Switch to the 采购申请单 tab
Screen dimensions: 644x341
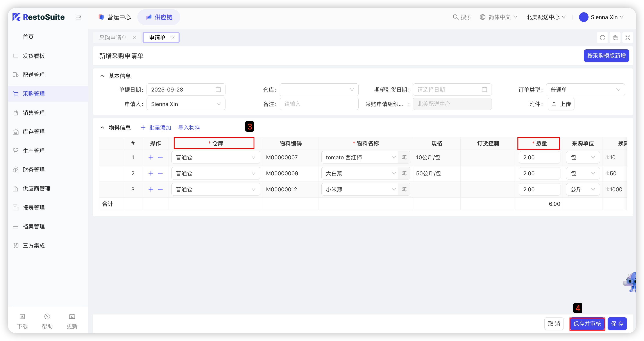pos(113,38)
